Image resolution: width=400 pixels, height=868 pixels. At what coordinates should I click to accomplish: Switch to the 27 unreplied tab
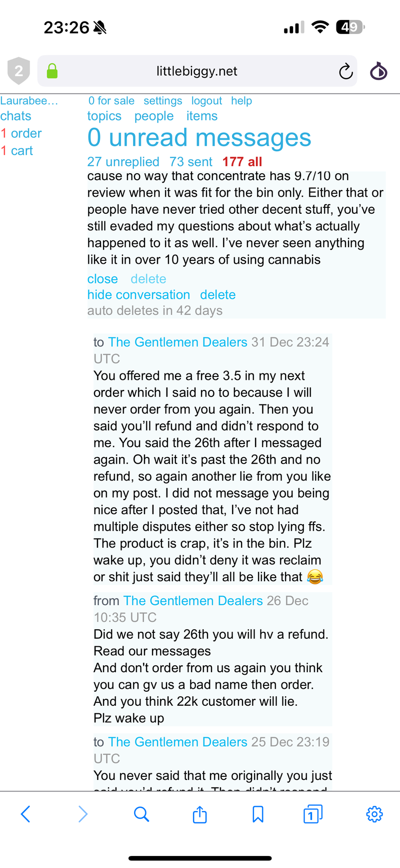point(123,162)
